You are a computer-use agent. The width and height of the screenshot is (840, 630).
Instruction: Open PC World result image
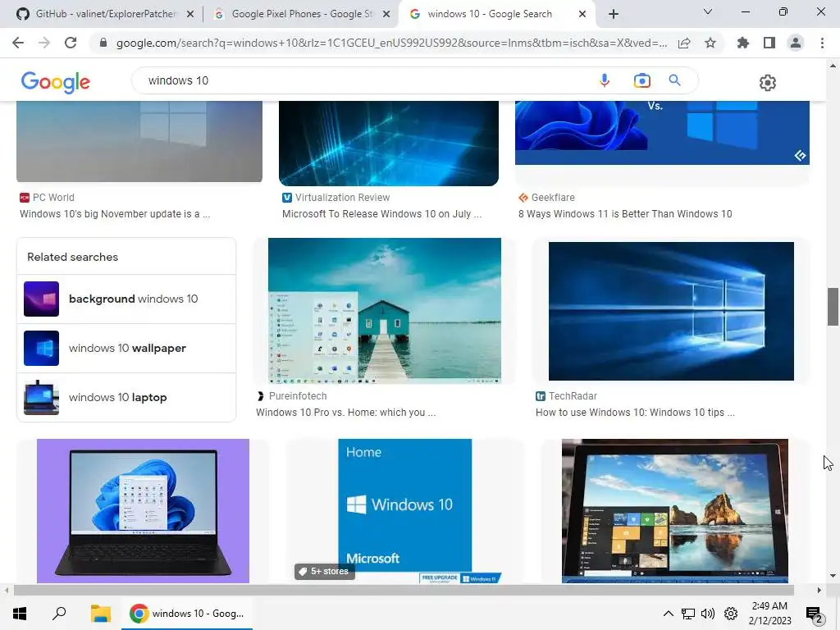click(x=139, y=141)
